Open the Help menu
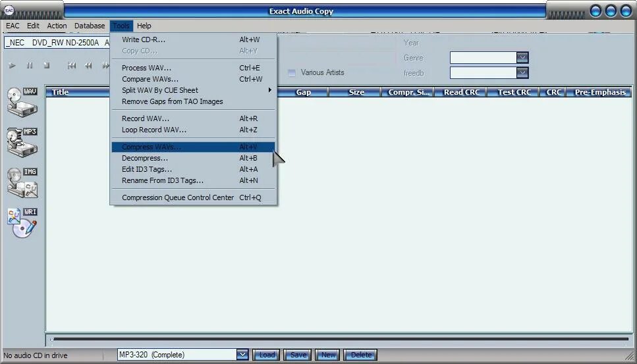 144,26
